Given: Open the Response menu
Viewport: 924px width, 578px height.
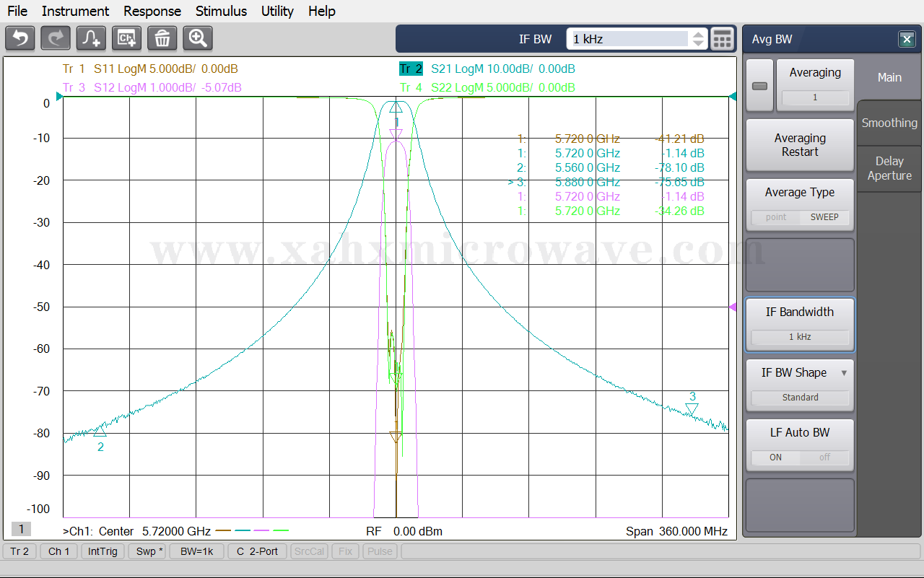Looking at the screenshot, I should (152, 11).
